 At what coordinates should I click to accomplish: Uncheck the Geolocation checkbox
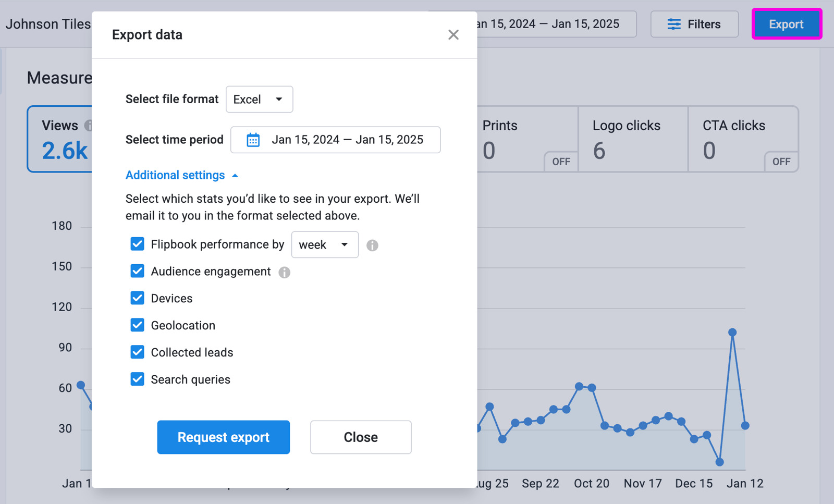[137, 325]
